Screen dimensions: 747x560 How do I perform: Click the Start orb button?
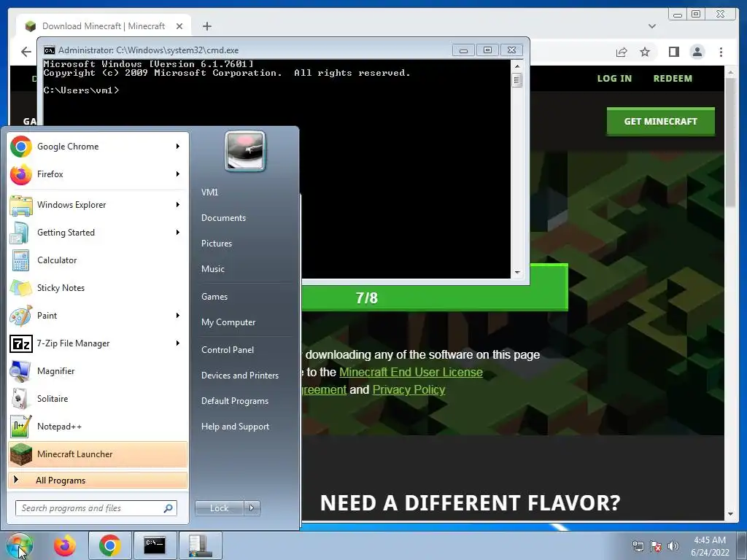coord(20,545)
